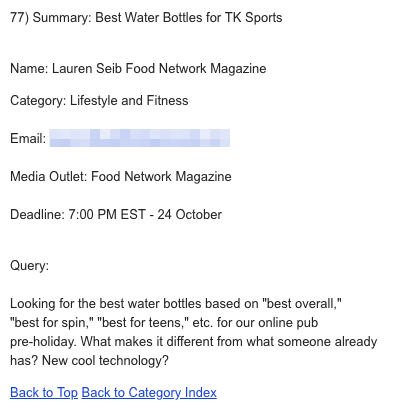This screenshot has width=404, height=409.
Task: Click the word pre-holiday in the query
Action: (x=44, y=342)
